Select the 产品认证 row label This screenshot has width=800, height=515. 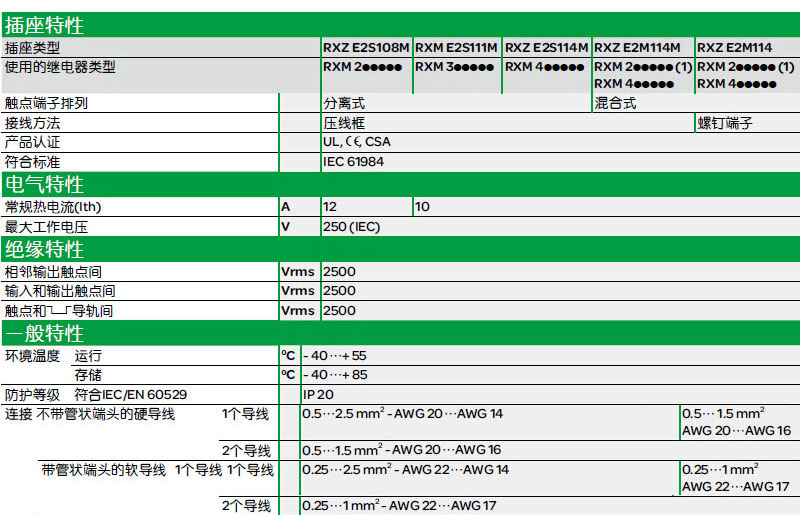[x=32, y=142]
